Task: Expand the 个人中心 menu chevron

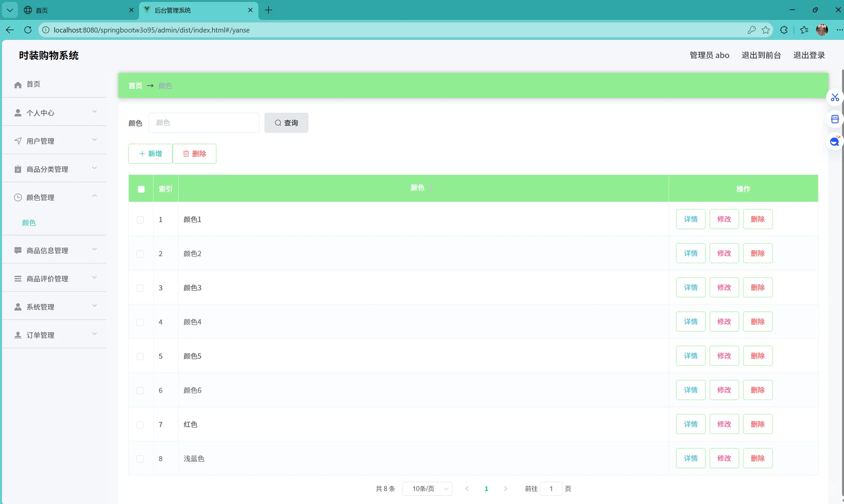Action: (94, 112)
